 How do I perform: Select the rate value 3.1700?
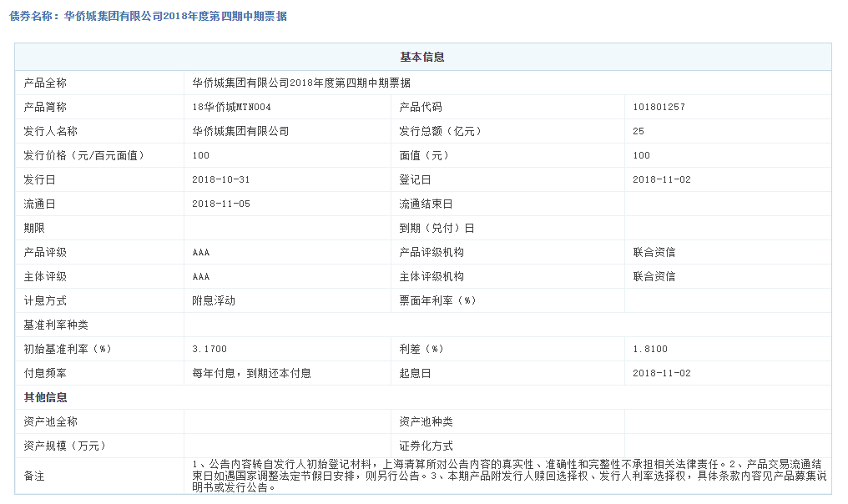(209, 350)
